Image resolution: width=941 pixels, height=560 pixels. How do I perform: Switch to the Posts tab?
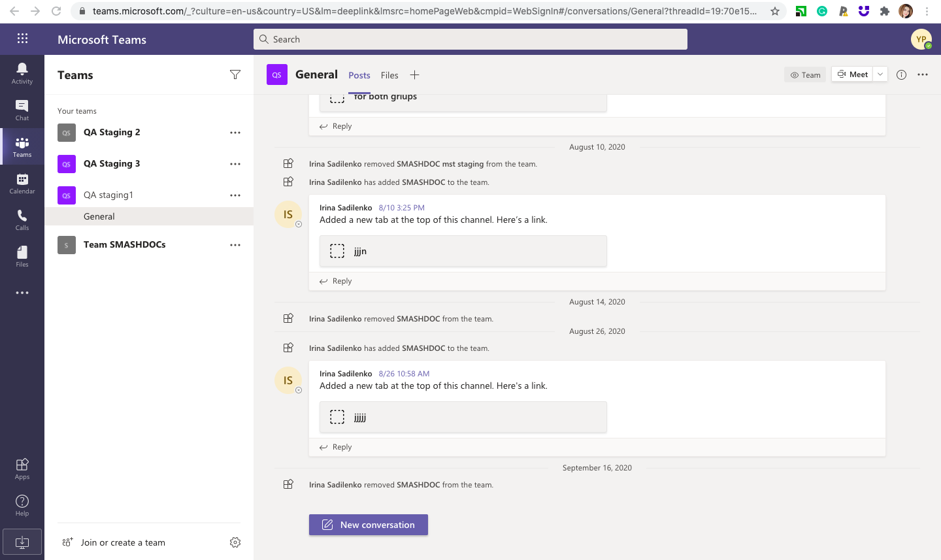[359, 75]
